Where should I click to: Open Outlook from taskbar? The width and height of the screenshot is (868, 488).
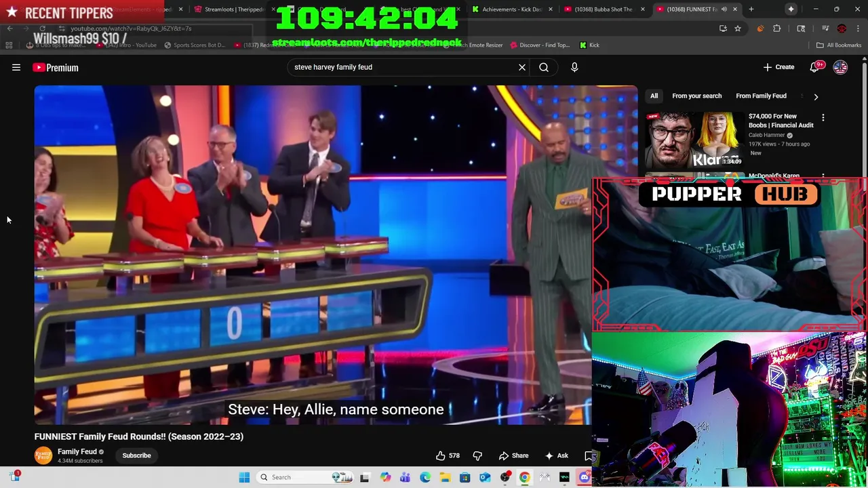tap(485, 477)
